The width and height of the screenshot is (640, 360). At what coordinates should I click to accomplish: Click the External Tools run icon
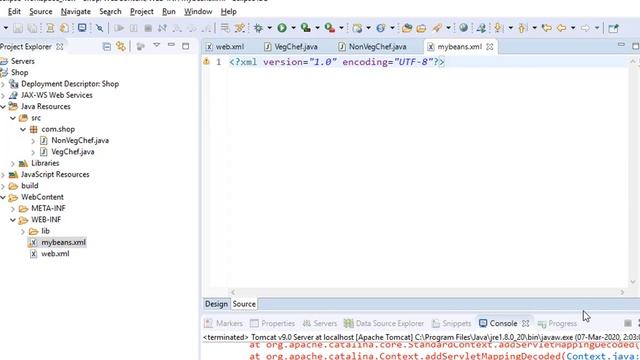click(x=329, y=28)
